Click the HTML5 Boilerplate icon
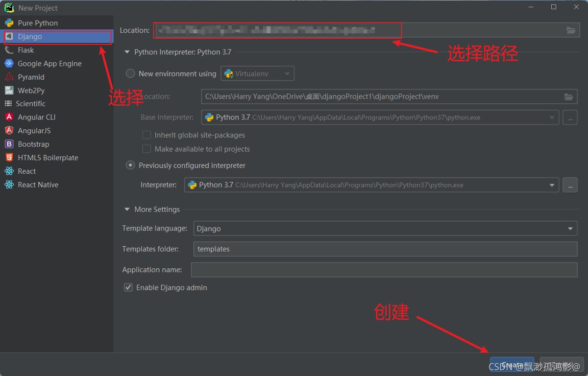588x376 pixels. [x=9, y=158]
